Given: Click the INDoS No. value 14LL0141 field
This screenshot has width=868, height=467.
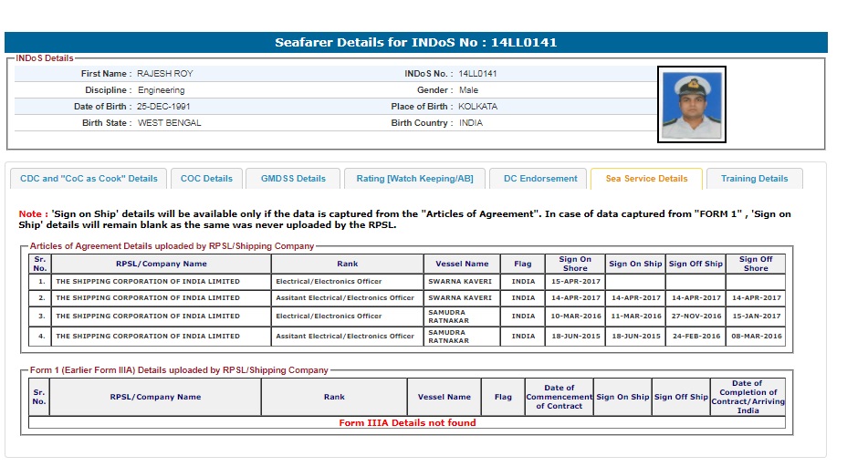Looking at the screenshot, I should (477, 74).
